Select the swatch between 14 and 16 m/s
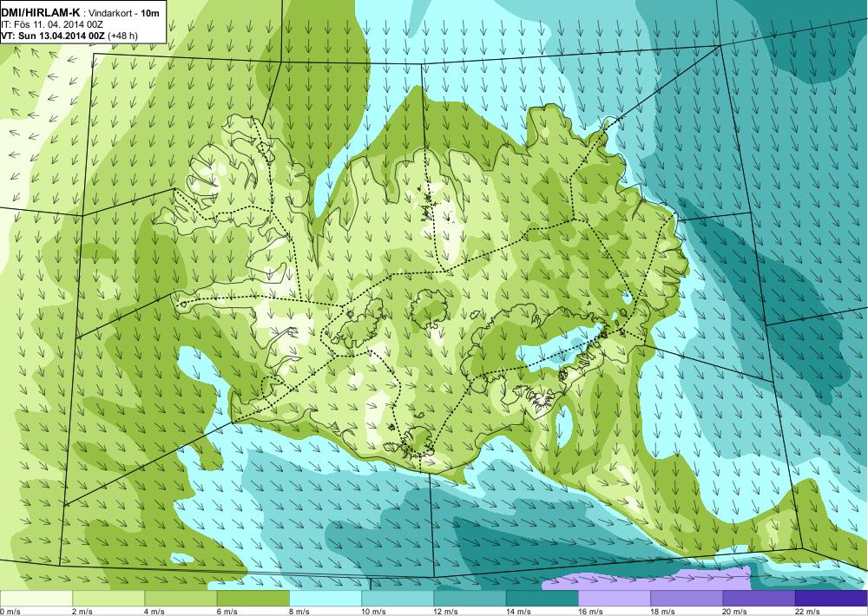The width and height of the screenshot is (868, 616). pyautogui.click(x=542, y=599)
